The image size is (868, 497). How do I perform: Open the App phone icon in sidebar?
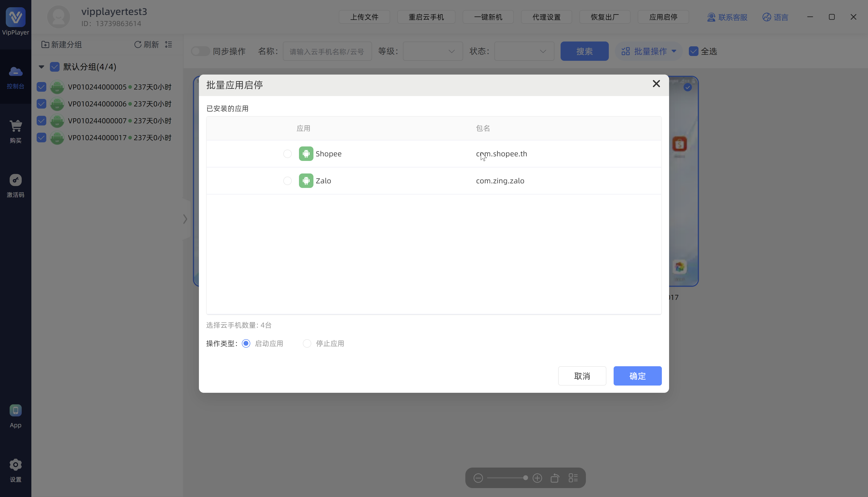(15, 411)
